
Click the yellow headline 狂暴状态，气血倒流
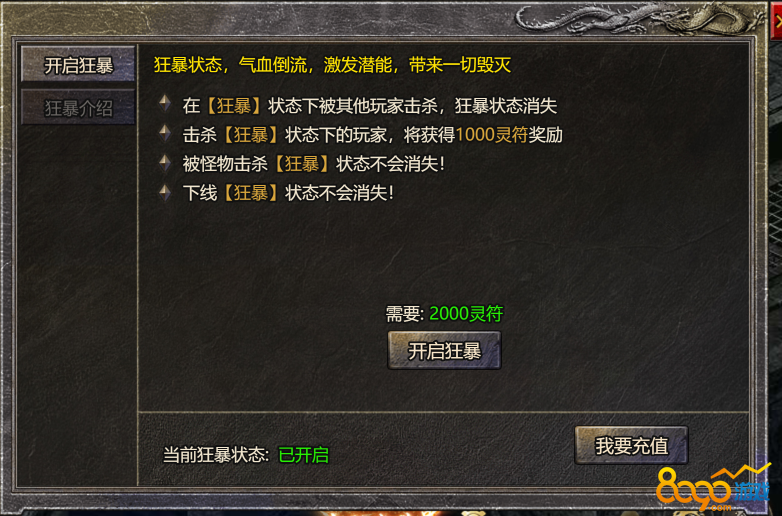click(230, 65)
